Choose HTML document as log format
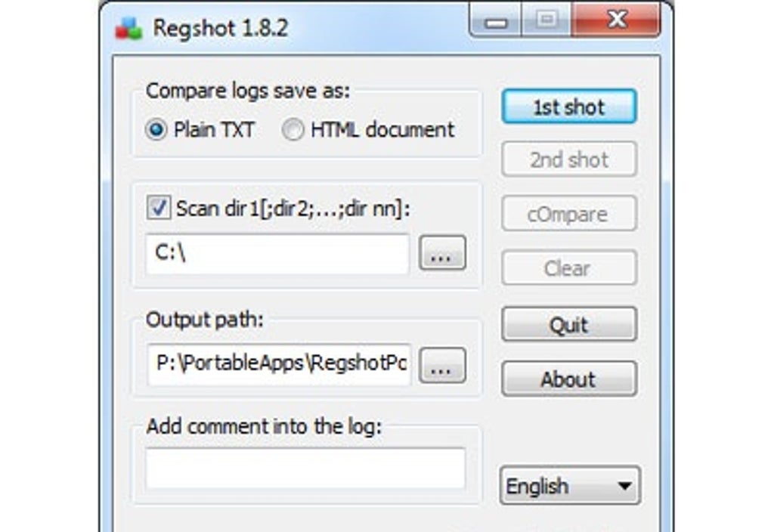This screenshot has height=532, width=771. point(293,130)
